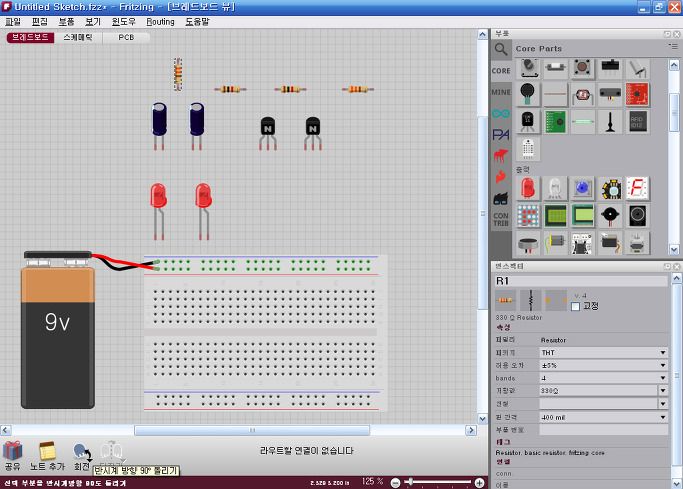The height and width of the screenshot is (489, 683).
Task: Open the 윈도우 menu
Action: (124, 21)
